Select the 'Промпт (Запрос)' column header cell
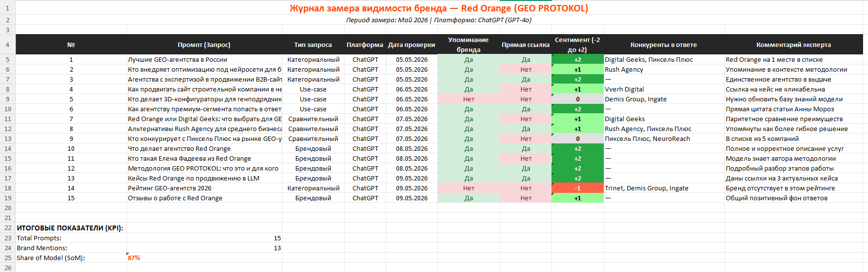The image size is (868, 272). [204, 45]
